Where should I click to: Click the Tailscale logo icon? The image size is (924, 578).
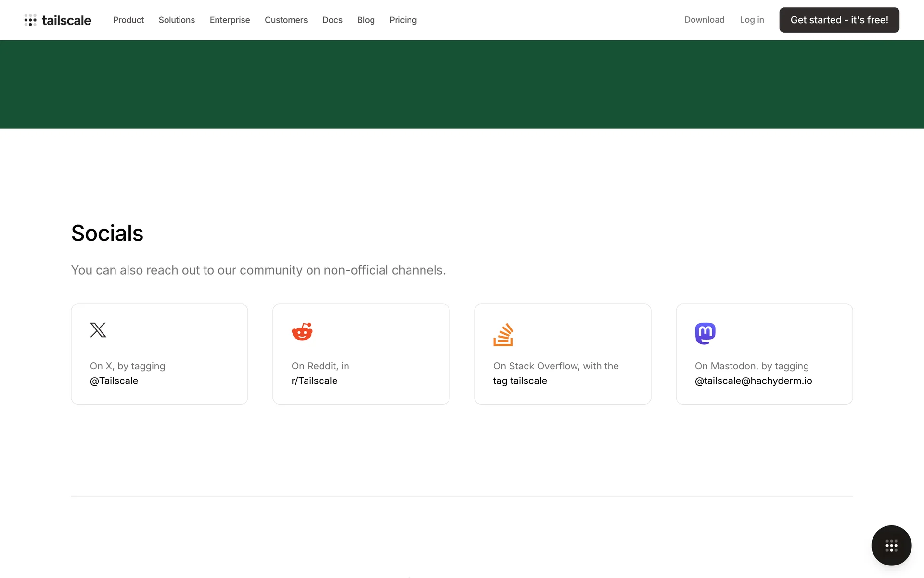coord(30,20)
